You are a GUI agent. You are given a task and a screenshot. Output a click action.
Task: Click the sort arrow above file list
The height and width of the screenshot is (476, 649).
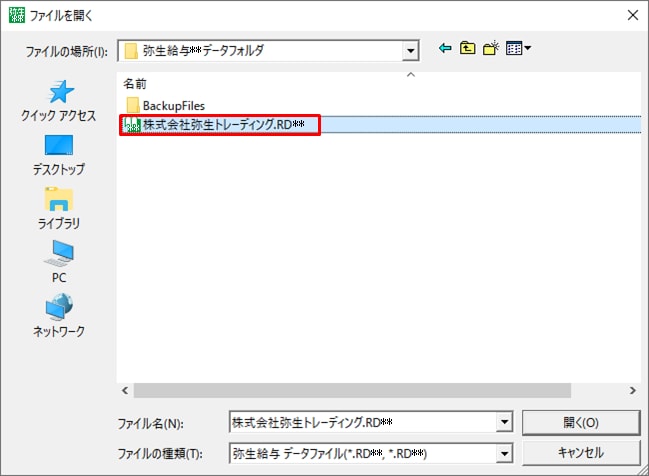click(411, 75)
